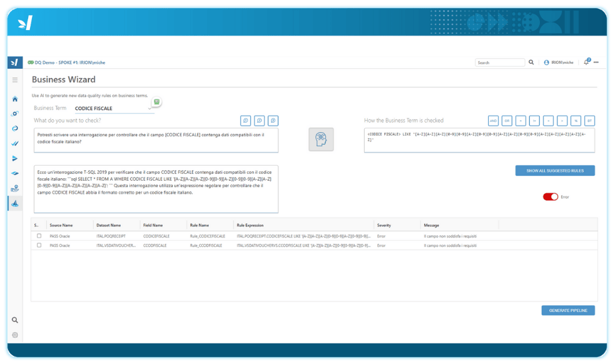Insert the OR operator
Viewport: 615px width, 364px height.
(x=507, y=121)
